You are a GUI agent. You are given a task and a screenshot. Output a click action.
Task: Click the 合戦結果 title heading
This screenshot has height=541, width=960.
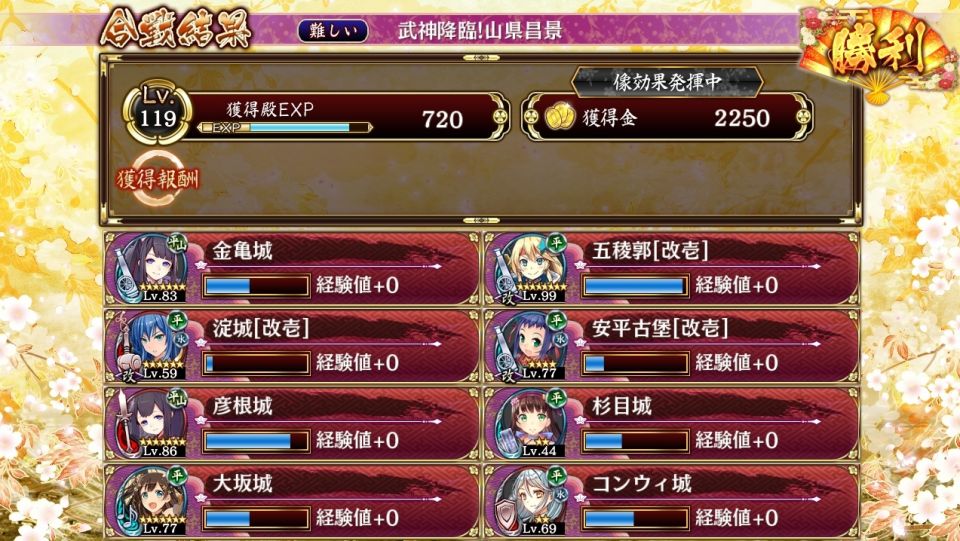176,28
